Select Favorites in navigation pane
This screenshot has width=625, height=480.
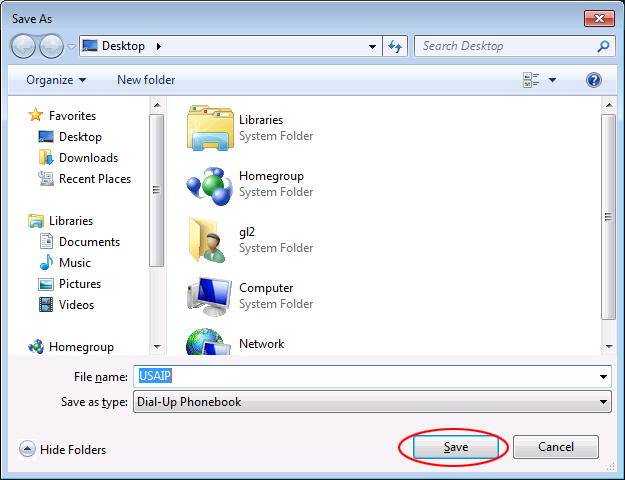coord(72,116)
